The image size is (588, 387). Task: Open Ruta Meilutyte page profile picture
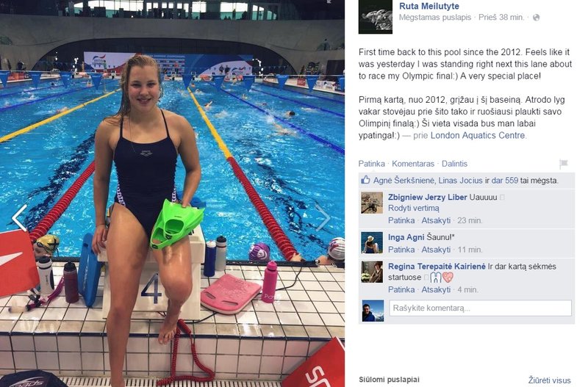pyautogui.click(x=376, y=17)
